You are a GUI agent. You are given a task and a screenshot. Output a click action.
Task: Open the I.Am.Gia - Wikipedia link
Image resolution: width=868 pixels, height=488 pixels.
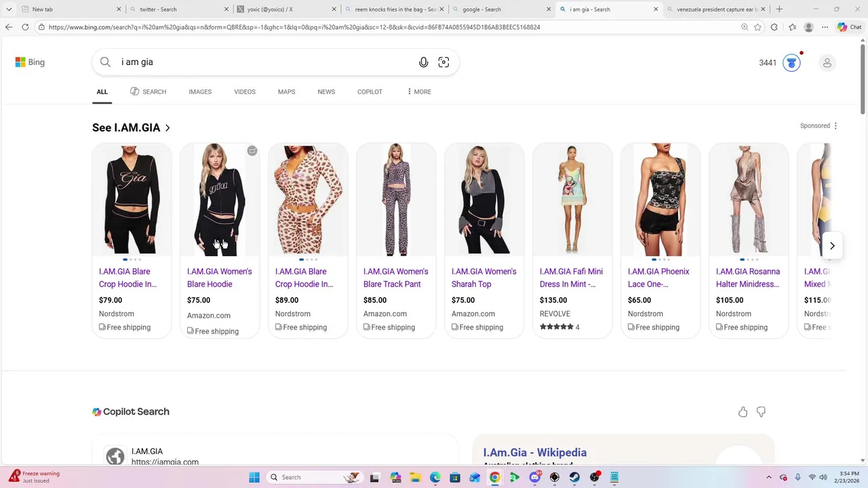[535, 453]
